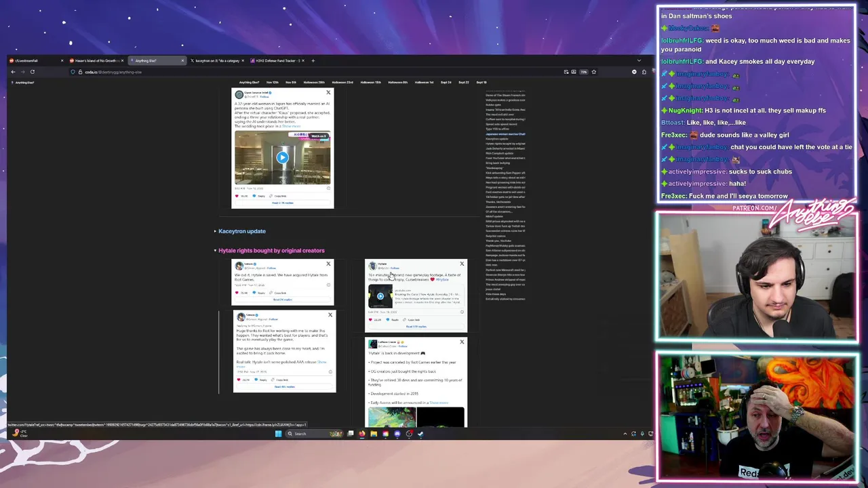Jump to 'Japanese woman marries' outline entry

[x=505, y=134]
